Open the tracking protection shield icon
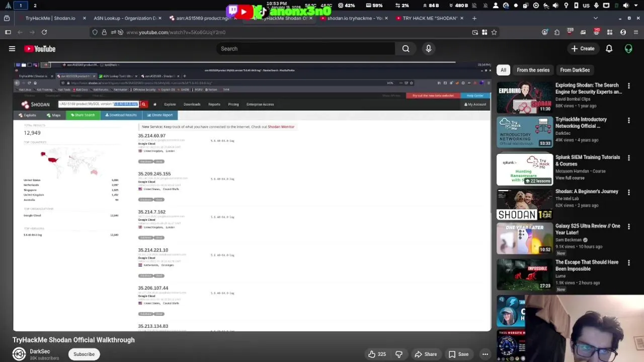 [x=95, y=32]
